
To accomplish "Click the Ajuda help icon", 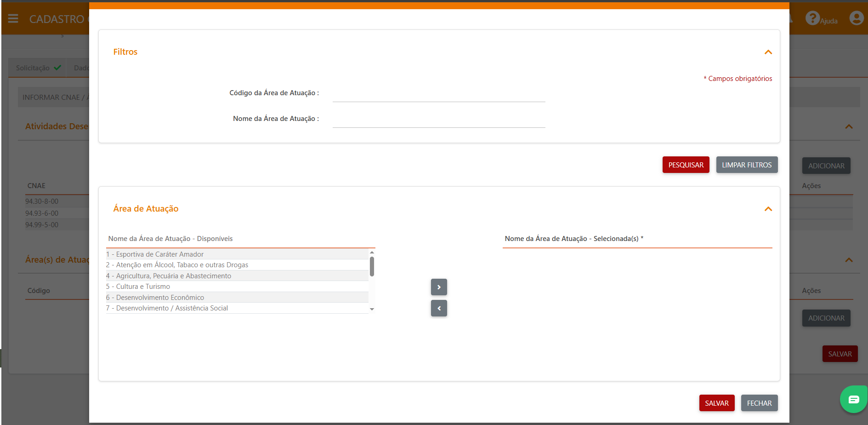I will 812,18.
